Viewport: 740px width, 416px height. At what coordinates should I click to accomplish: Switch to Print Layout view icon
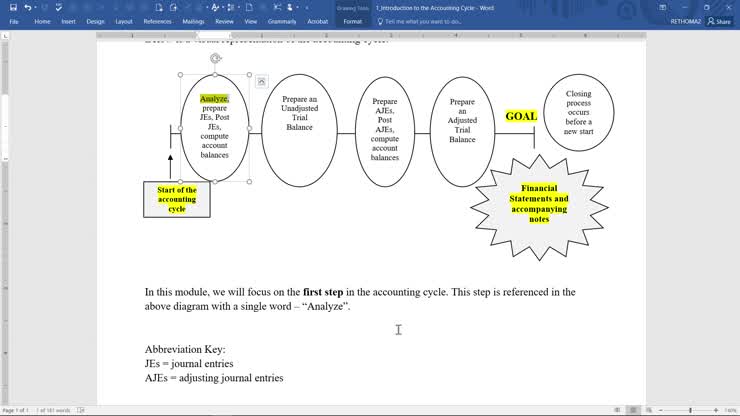click(x=633, y=410)
